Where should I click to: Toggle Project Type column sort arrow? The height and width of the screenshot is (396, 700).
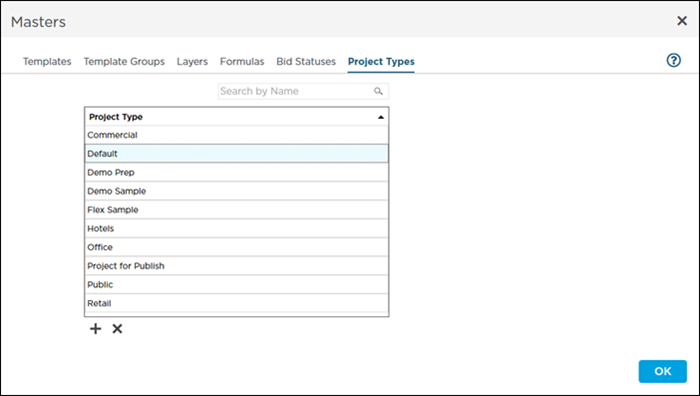coord(381,117)
